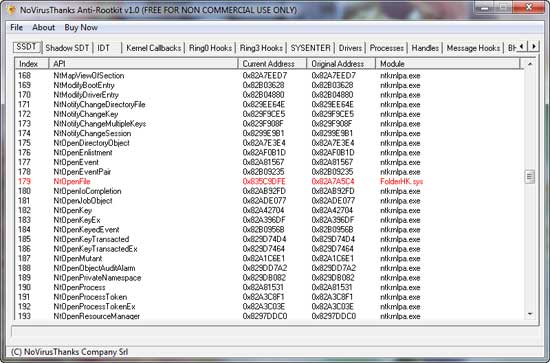Click original address 0x82A7A5C4
This screenshot has height=363, width=550.
(333, 181)
